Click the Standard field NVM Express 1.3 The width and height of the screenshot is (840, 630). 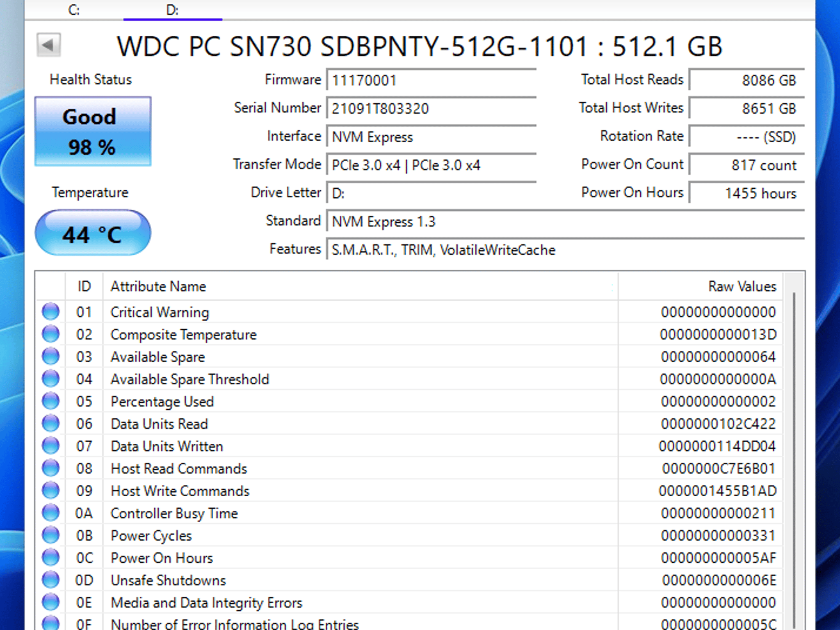pyautogui.click(x=566, y=221)
